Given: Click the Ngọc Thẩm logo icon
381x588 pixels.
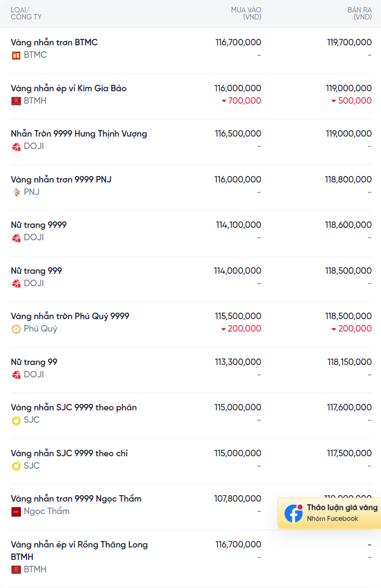Looking at the screenshot, I should coord(16,511).
